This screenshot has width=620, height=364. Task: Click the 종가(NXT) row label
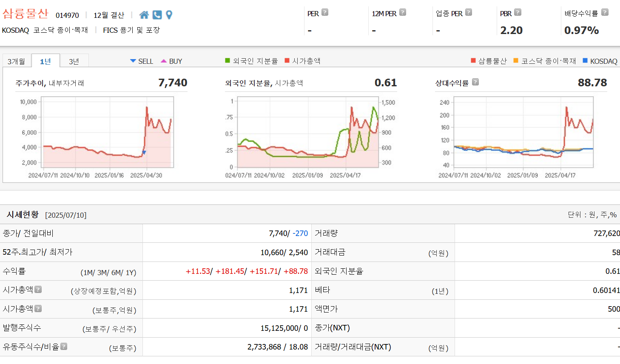tap(332, 328)
